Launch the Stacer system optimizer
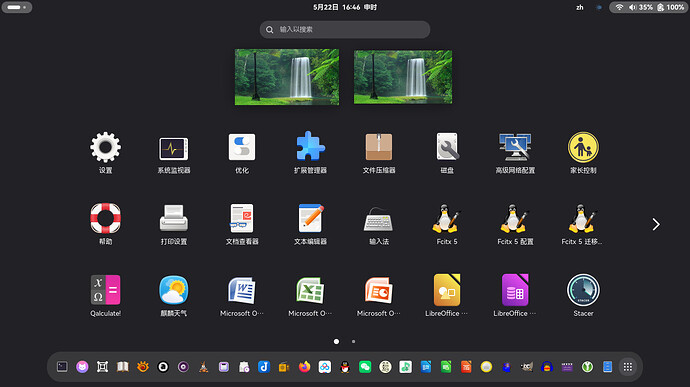 (583, 295)
